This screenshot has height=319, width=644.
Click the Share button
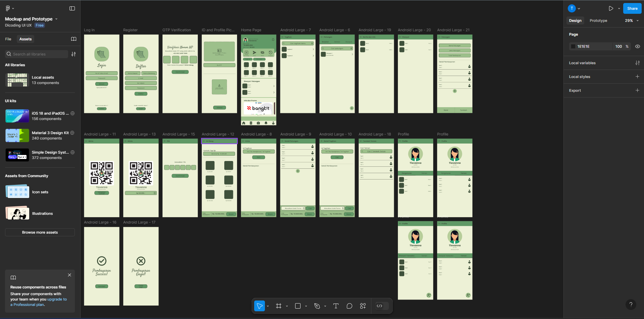point(632,8)
